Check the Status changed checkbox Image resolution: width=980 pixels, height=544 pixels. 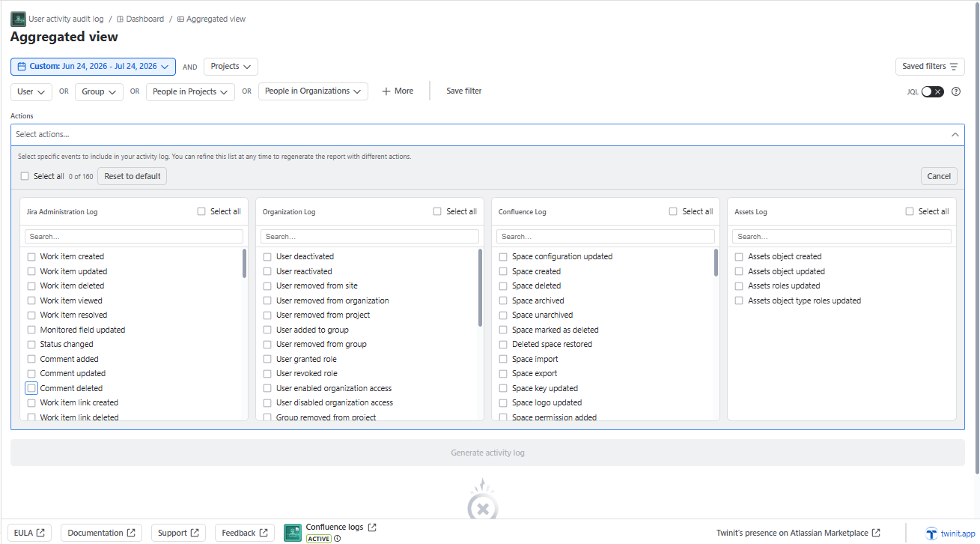click(31, 345)
